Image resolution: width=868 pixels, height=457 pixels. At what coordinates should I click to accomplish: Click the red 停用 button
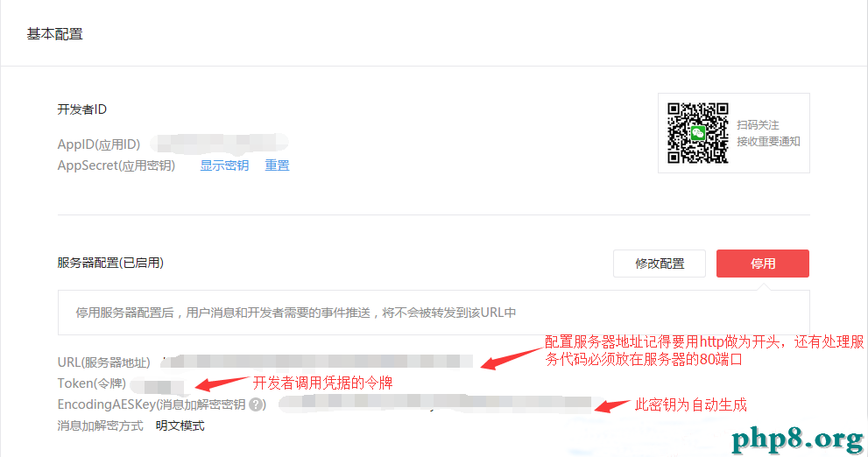pos(763,264)
